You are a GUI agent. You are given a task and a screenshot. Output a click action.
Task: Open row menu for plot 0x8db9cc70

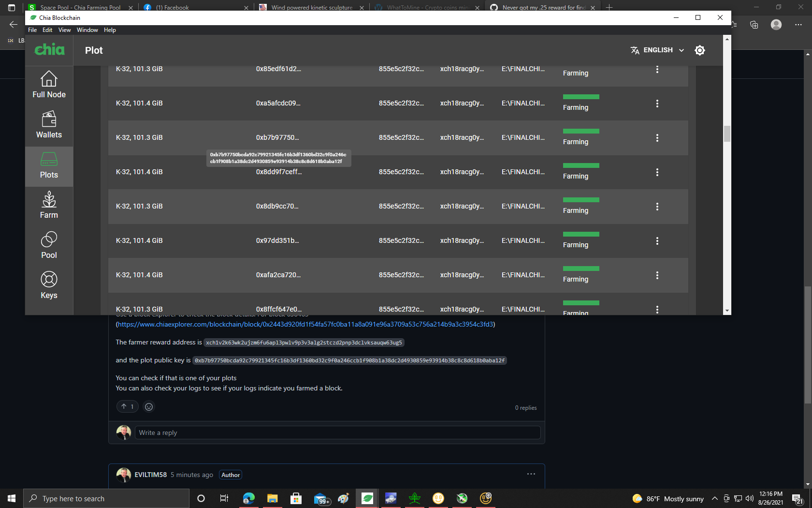657,207
